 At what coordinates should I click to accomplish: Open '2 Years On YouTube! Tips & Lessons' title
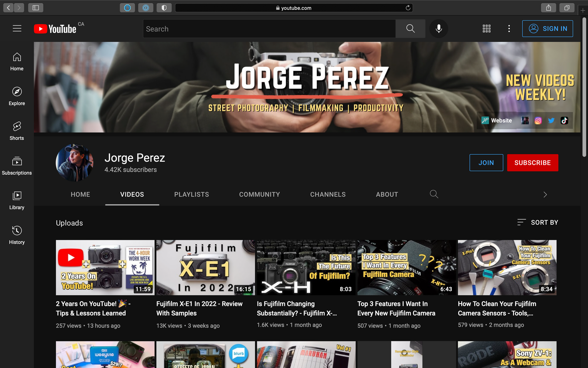pos(93,308)
